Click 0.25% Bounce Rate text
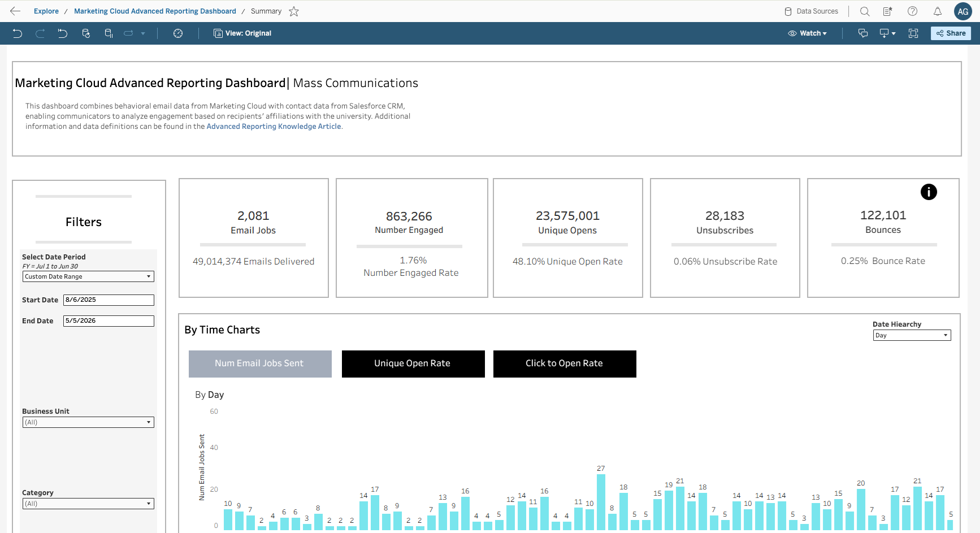The width and height of the screenshot is (980, 533). (883, 261)
